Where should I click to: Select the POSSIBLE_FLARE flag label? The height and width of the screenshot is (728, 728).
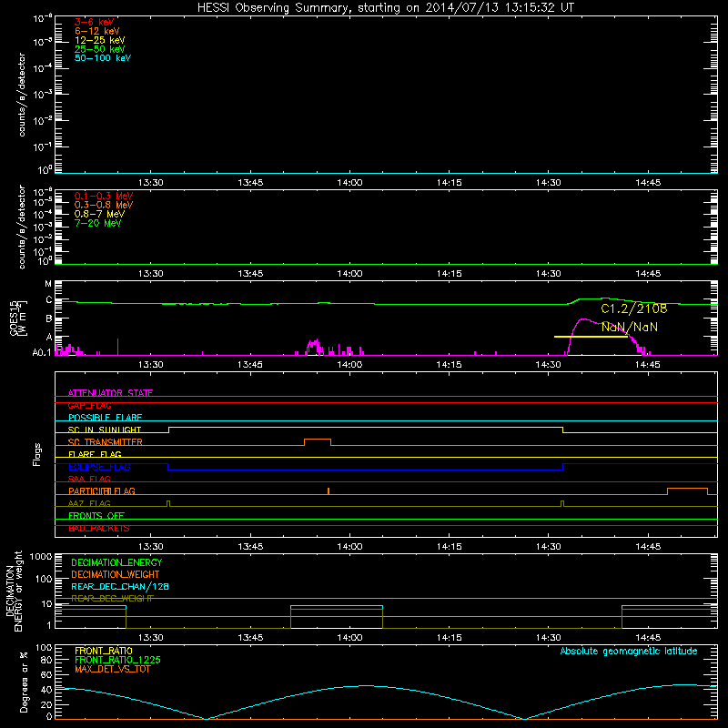(105, 418)
